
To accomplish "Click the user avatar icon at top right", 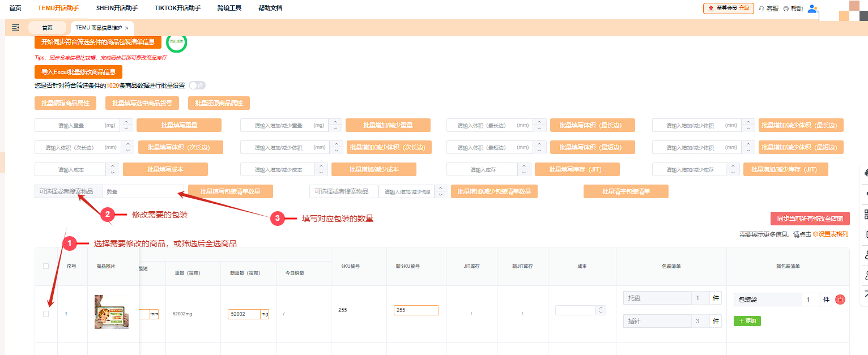I will tap(812, 9).
